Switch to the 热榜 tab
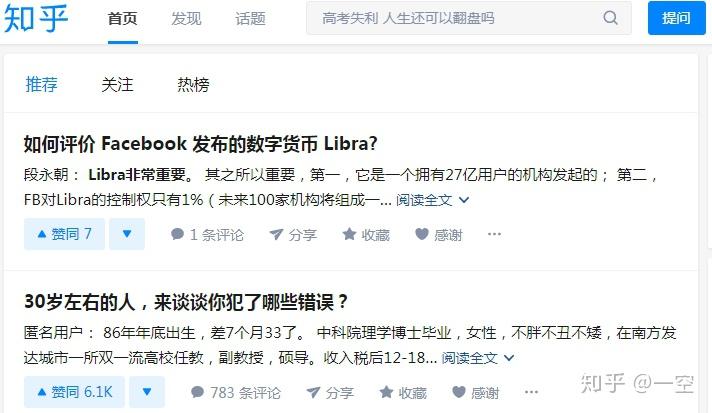The height and width of the screenshot is (413, 712). click(193, 84)
